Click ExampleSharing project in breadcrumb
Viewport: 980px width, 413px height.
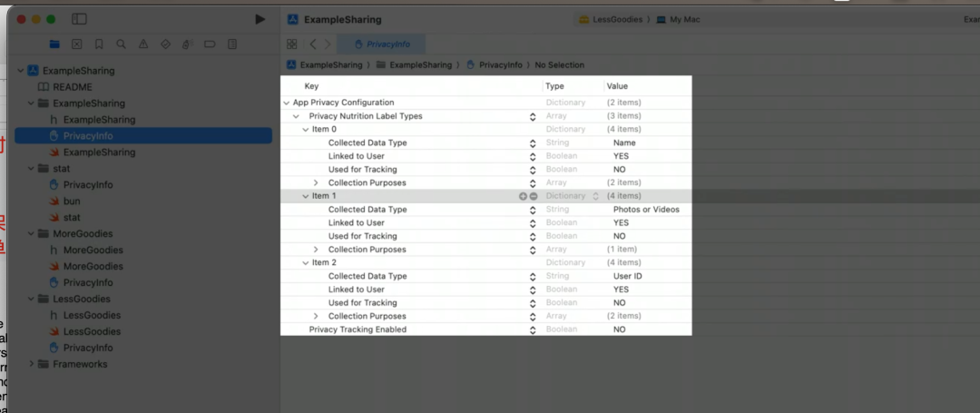tap(324, 65)
